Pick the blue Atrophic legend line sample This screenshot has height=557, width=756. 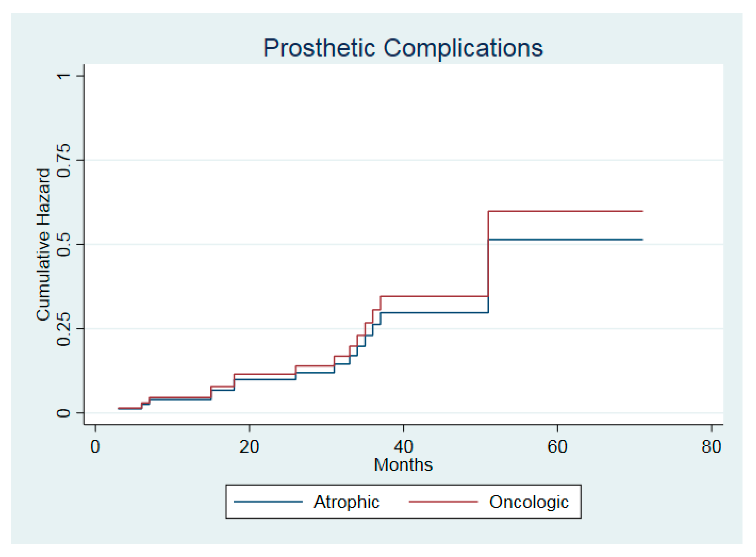268,502
